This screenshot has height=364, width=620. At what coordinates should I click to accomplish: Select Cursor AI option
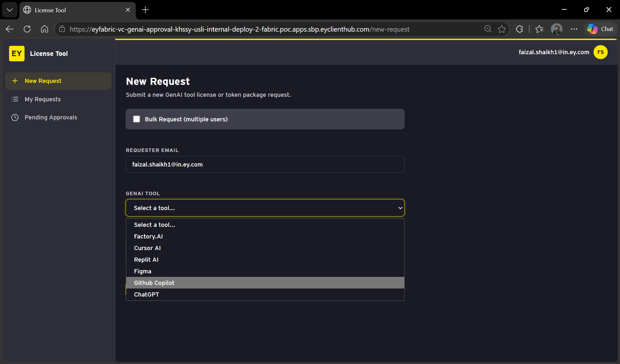tap(265, 248)
